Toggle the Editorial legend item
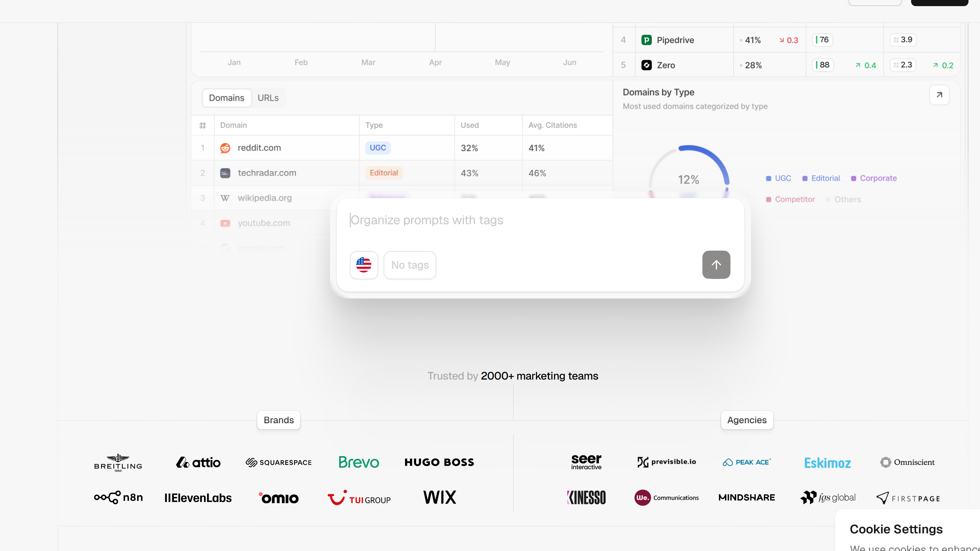The width and height of the screenshot is (980, 551). [x=821, y=178]
